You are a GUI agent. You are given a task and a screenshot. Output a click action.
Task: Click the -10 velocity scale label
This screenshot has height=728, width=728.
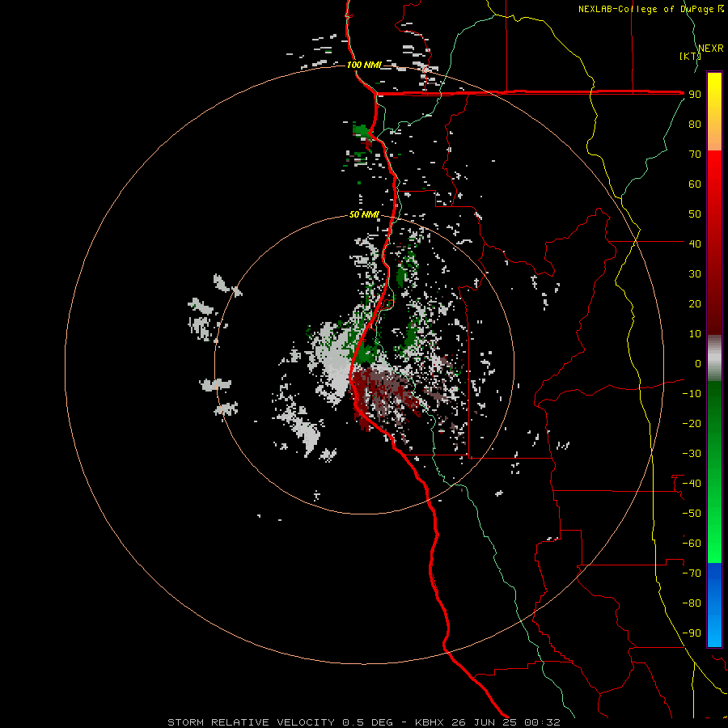[x=692, y=394]
